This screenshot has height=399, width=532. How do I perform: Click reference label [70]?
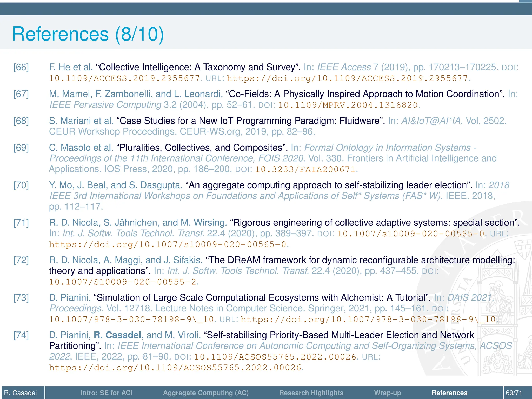(x=21, y=185)
